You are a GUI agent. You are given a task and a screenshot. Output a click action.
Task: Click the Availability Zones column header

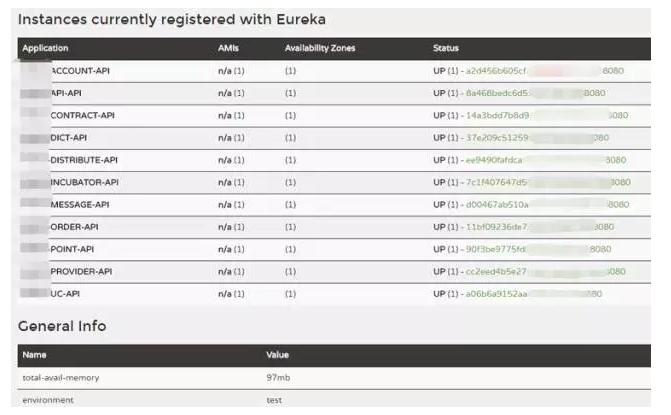coord(320,48)
